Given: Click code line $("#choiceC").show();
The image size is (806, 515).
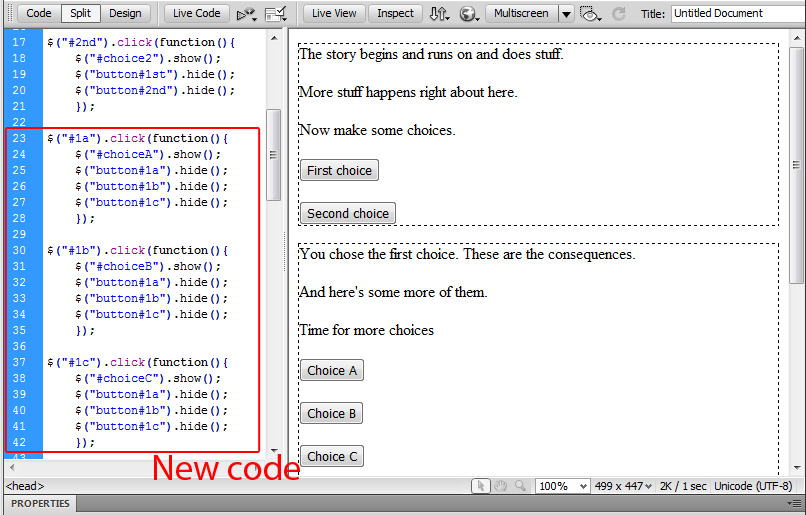Looking at the screenshot, I should pos(148,378).
